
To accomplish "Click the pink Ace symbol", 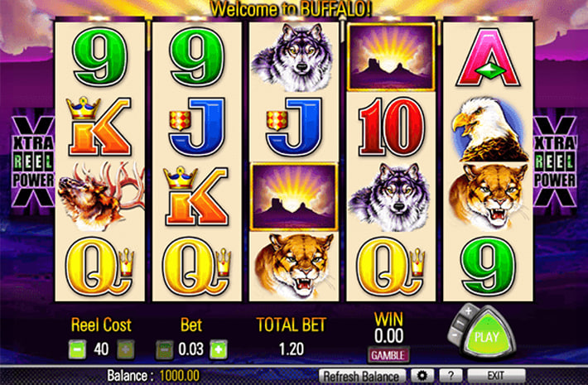I will coord(488,59).
